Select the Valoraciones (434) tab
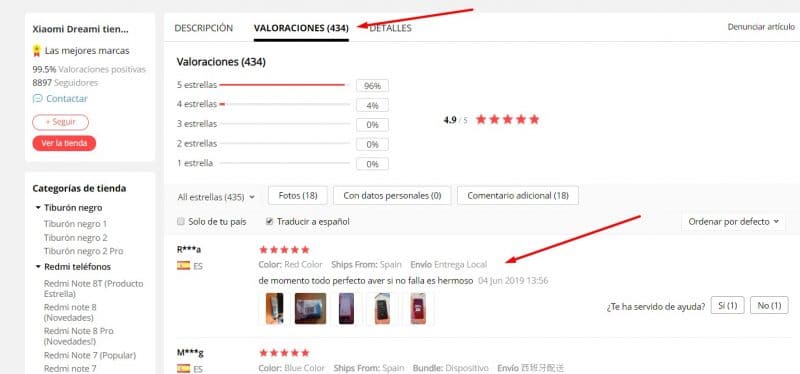 (301, 28)
